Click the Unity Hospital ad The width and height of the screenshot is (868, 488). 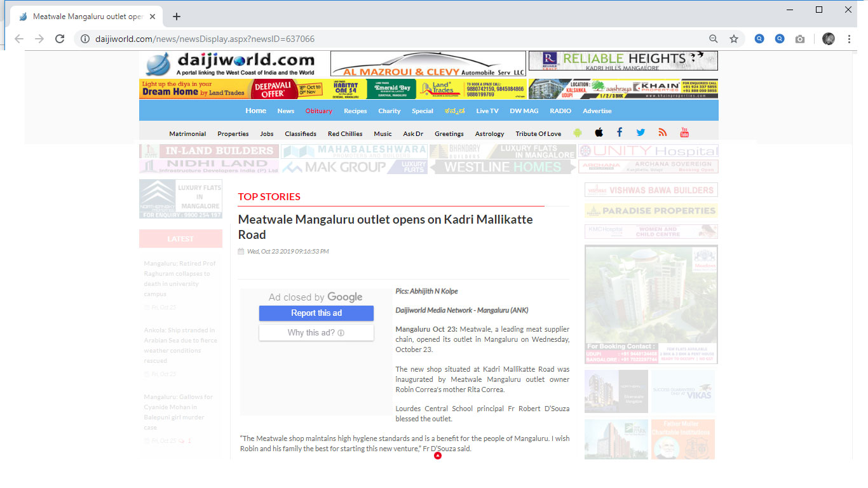click(648, 151)
